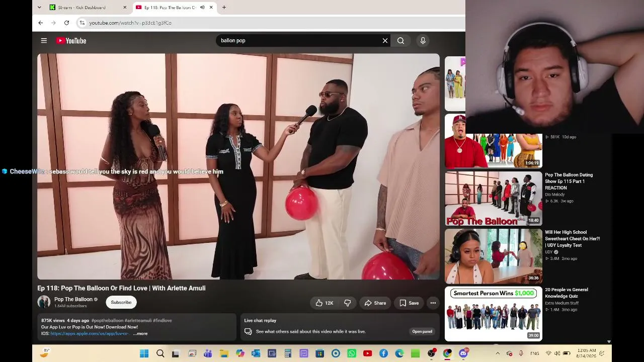
Task: Switch to Google Chrome in the taskbar
Action: coord(447,353)
